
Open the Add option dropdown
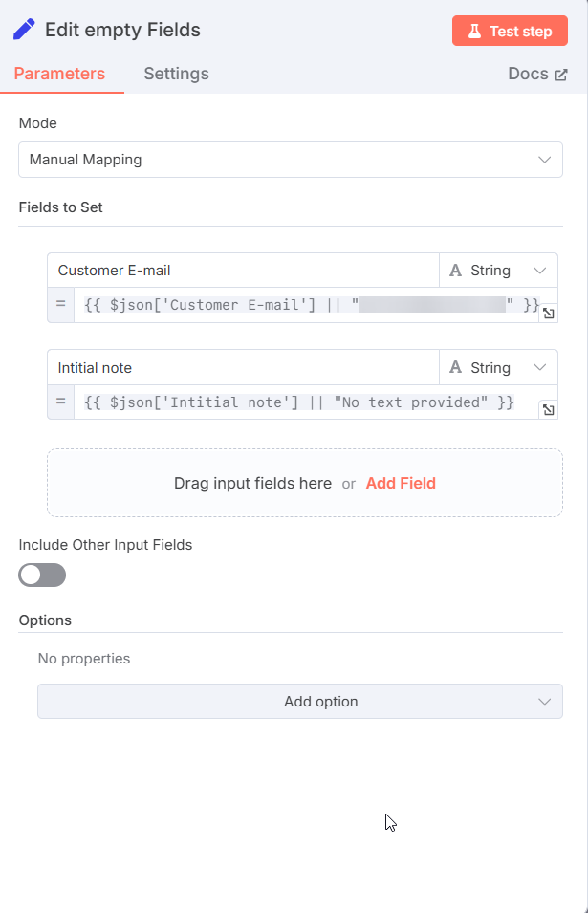300,701
